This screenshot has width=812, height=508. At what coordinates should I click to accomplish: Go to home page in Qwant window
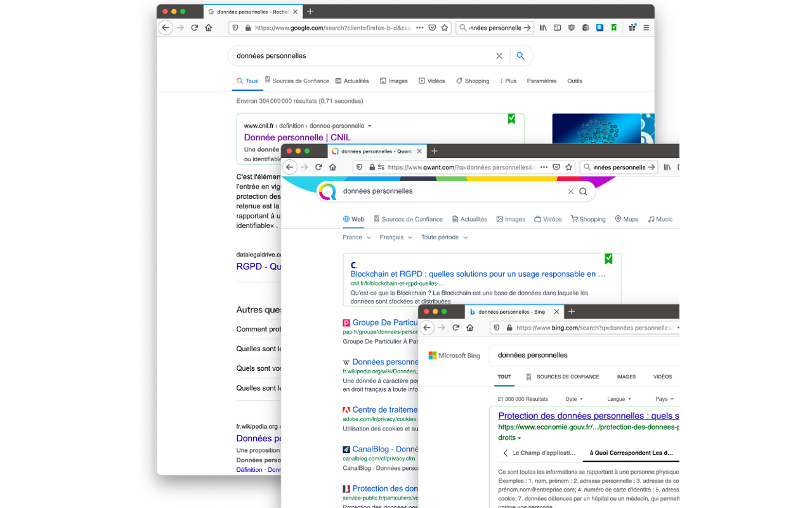click(333, 167)
